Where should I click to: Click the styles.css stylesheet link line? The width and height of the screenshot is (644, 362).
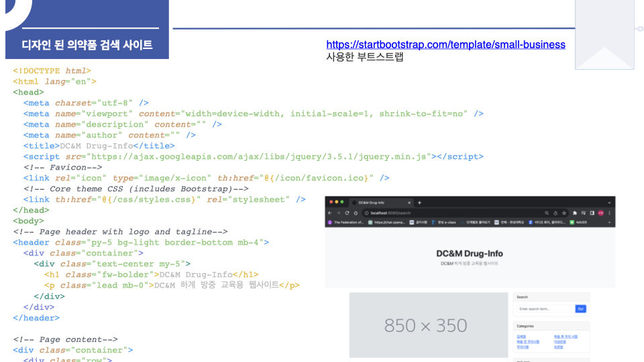[164, 199]
